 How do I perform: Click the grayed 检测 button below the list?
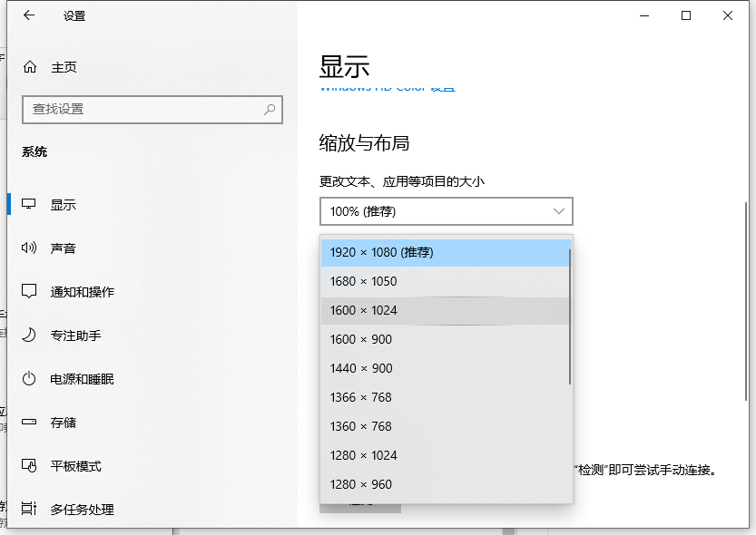coord(360,506)
